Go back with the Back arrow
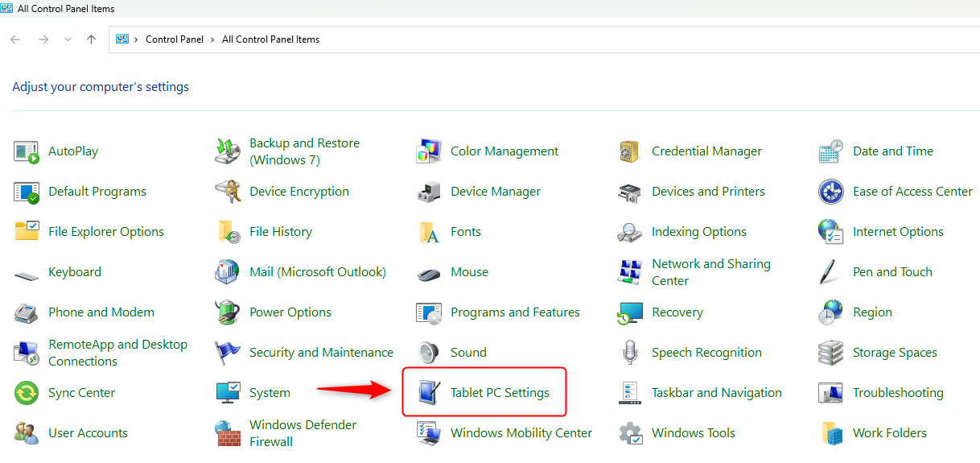Screen dimensions: 980x463 point(15,39)
